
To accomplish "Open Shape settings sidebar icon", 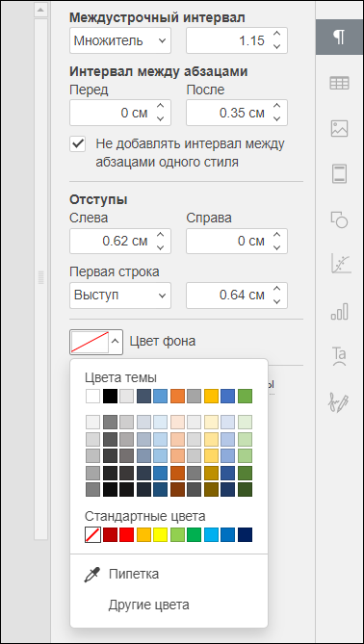I will 339,219.
